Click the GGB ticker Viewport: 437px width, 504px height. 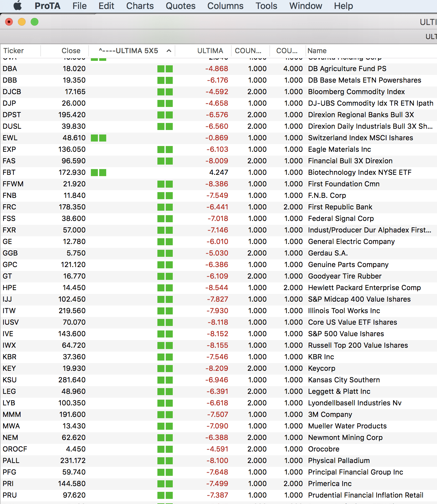click(x=10, y=253)
